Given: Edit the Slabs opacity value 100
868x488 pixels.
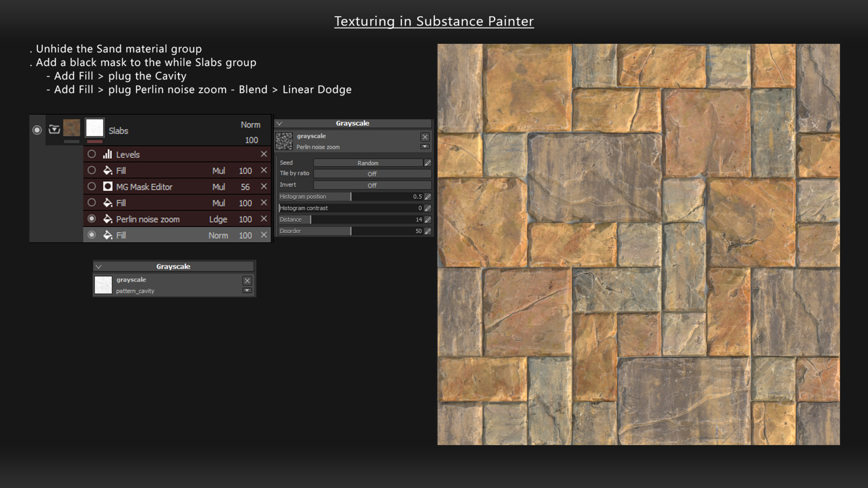Looking at the screenshot, I should [x=251, y=140].
